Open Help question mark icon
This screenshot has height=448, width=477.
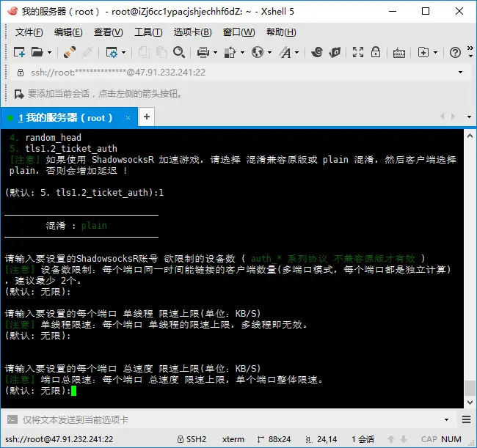pyautogui.click(x=455, y=53)
